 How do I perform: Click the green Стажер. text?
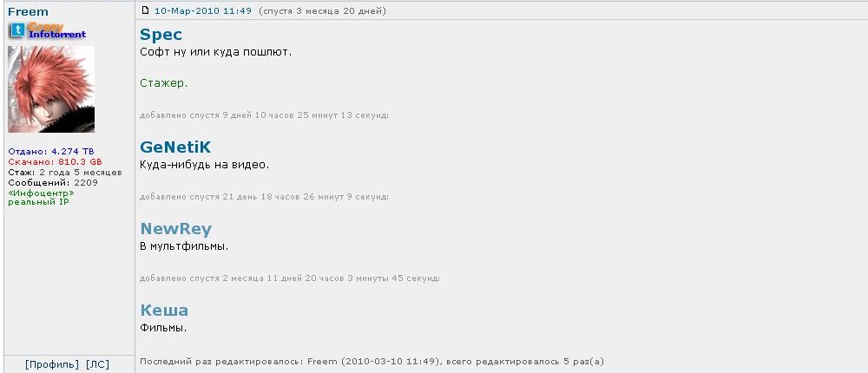(164, 83)
